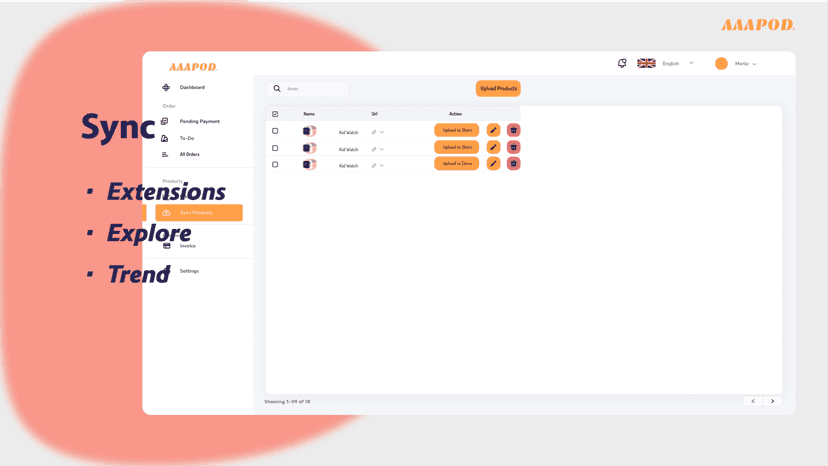Check the third Kid Watch row checkbox
Viewport: 828px width, 466px height.
(x=275, y=165)
